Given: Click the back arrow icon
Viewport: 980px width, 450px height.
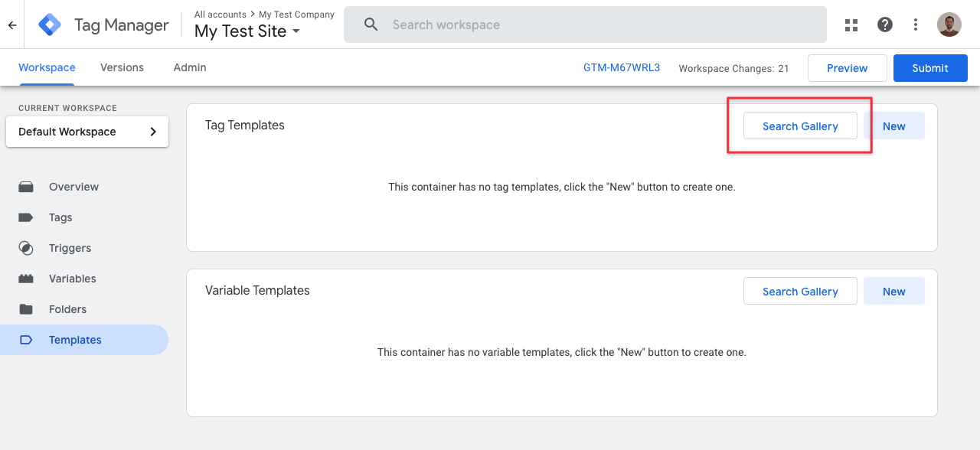Looking at the screenshot, I should click(11, 24).
